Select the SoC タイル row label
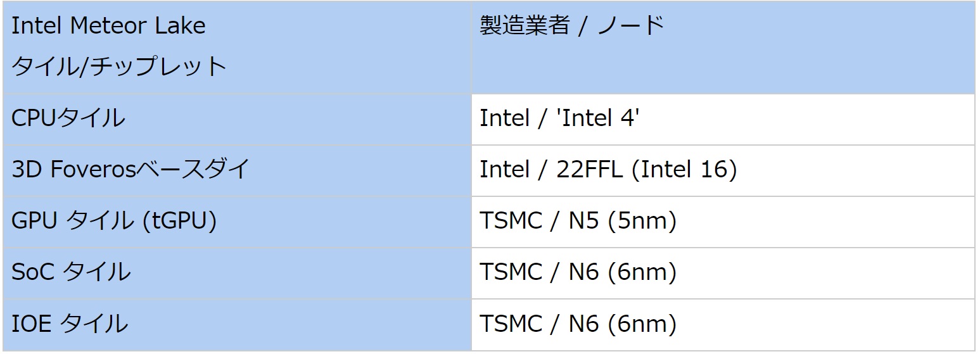 click(x=71, y=272)
